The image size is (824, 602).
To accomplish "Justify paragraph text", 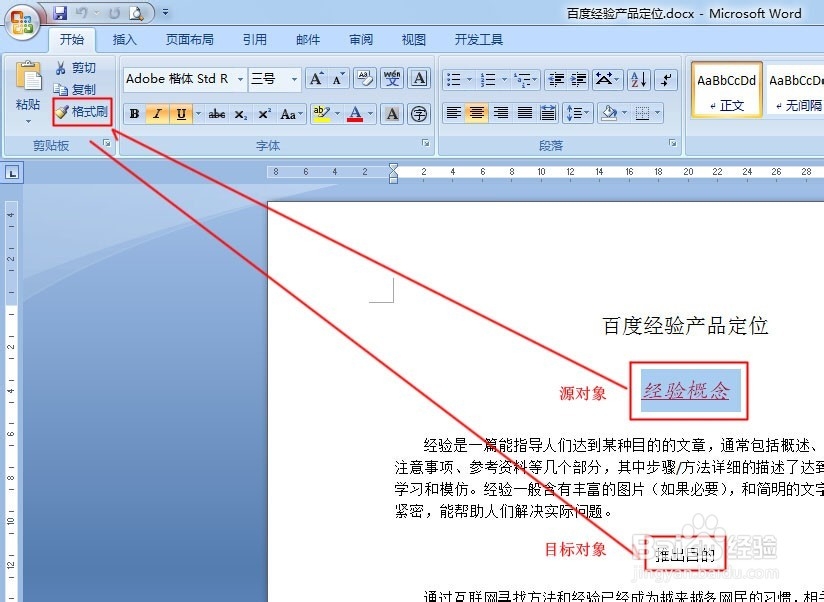I will click(x=524, y=113).
